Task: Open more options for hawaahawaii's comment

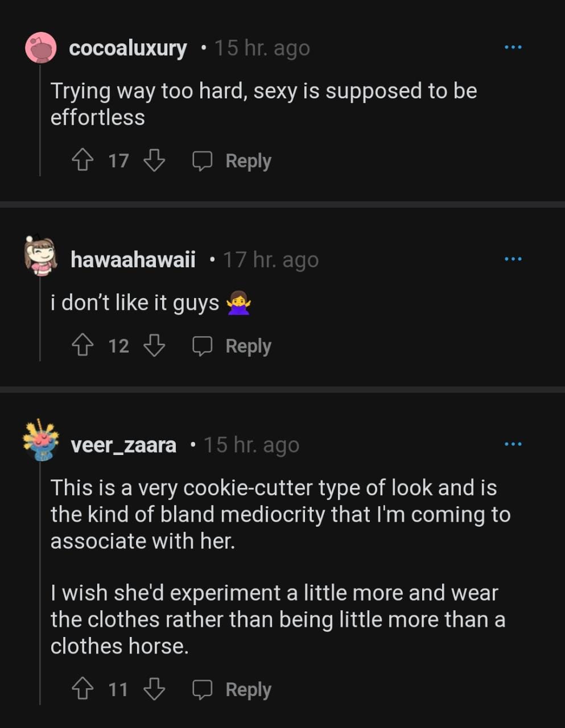Action: click(x=513, y=259)
